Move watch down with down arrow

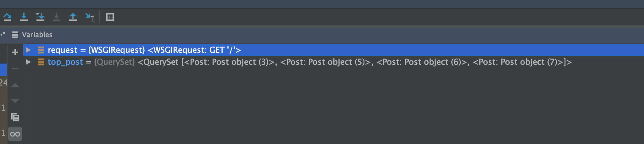coord(15,101)
